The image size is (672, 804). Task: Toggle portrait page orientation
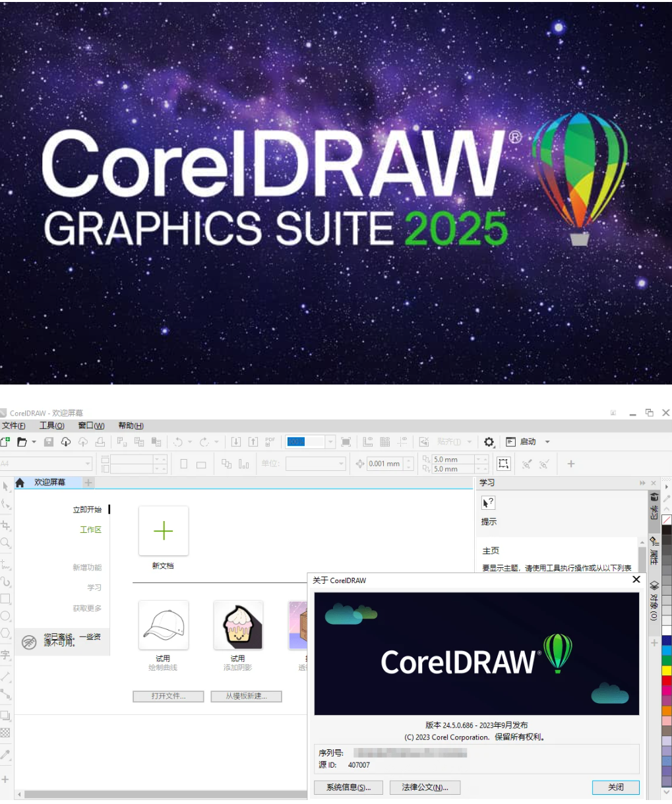pyautogui.click(x=184, y=464)
